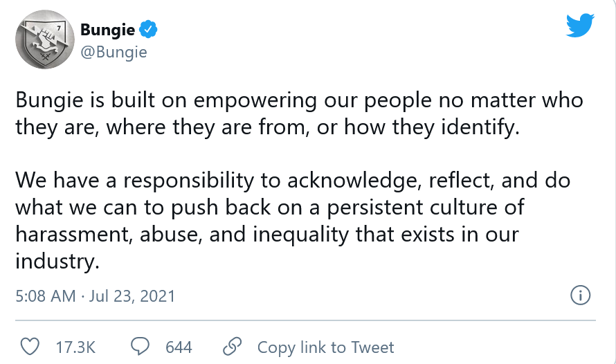
Task: Click the reply speech bubble icon
Action: tap(142, 347)
